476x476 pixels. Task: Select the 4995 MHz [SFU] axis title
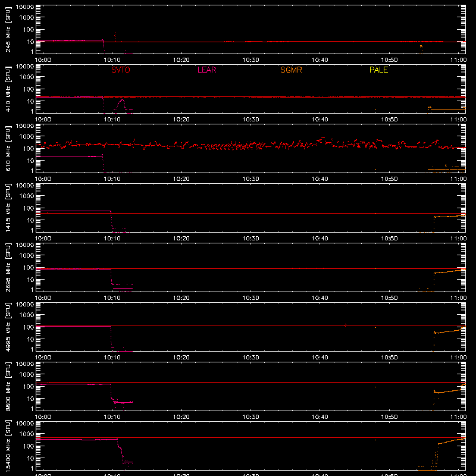8,327
